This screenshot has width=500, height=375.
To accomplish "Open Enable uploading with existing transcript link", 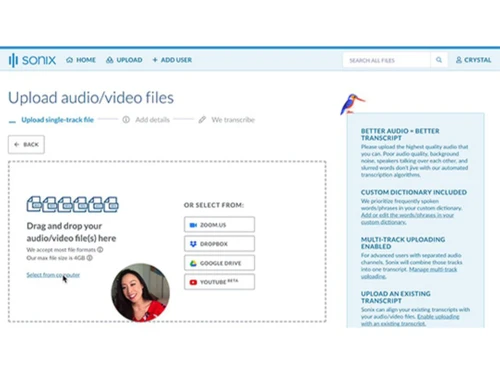I will (x=411, y=320).
